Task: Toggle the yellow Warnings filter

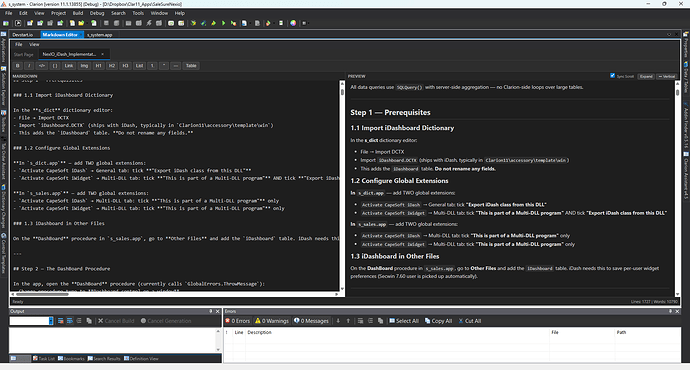Action: pos(272,321)
